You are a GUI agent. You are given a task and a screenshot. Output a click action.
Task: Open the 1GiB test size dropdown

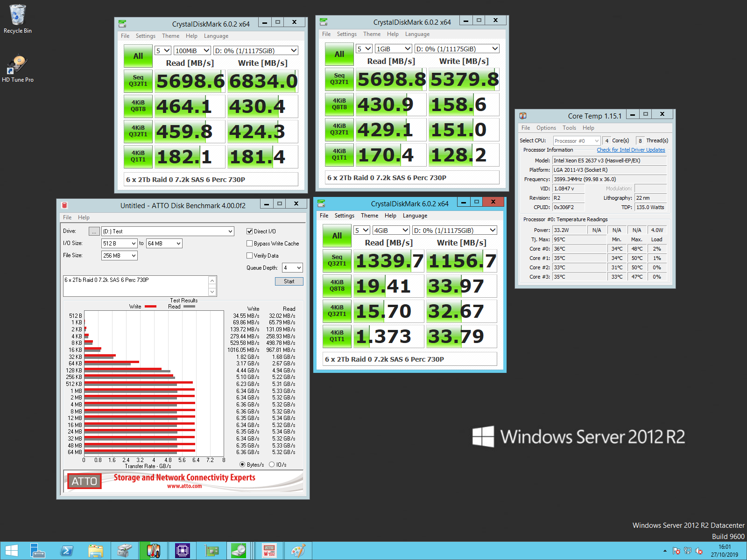tap(393, 49)
